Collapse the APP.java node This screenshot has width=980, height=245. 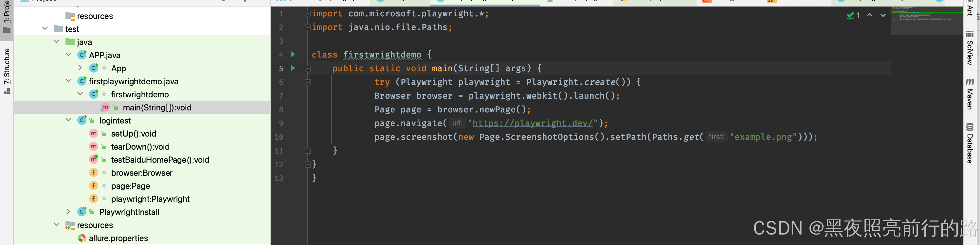(68, 54)
